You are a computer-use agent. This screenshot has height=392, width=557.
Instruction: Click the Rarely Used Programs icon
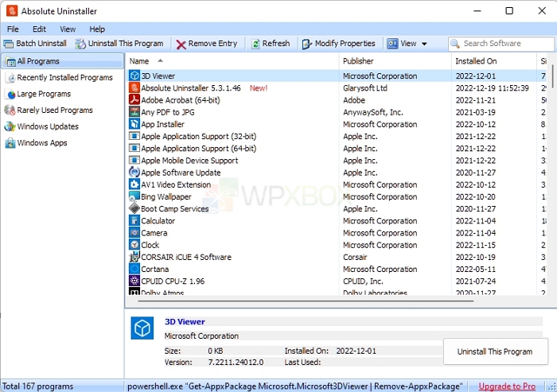click(10, 110)
